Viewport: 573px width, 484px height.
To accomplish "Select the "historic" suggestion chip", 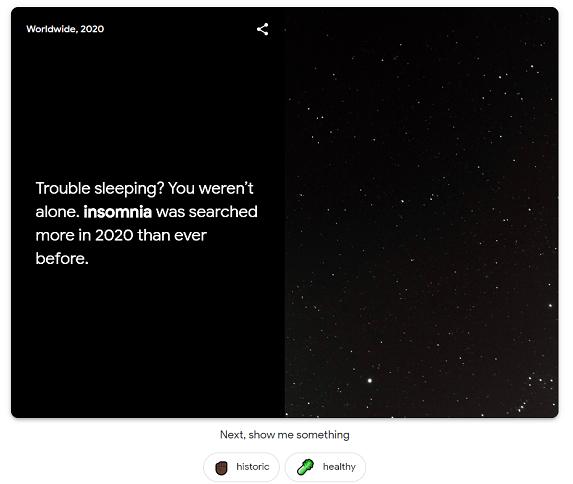I will pyautogui.click(x=242, y=467).
